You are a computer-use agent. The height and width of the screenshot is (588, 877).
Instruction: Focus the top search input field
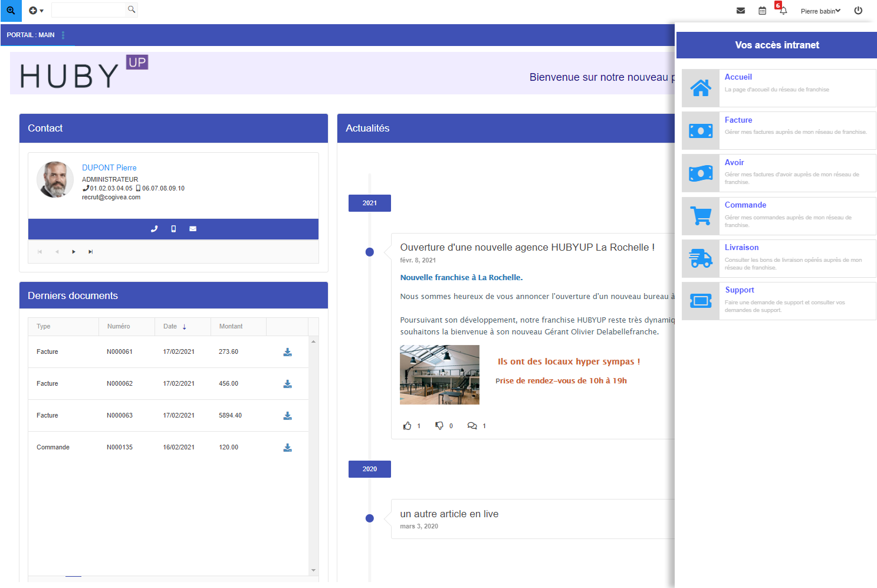(x=88, y=9)
